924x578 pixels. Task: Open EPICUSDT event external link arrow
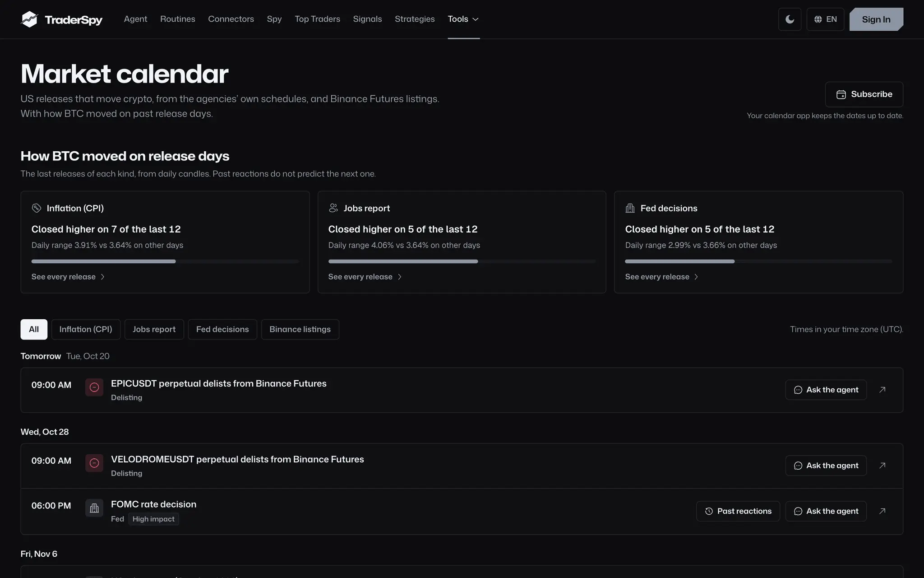tap(882, 390)
